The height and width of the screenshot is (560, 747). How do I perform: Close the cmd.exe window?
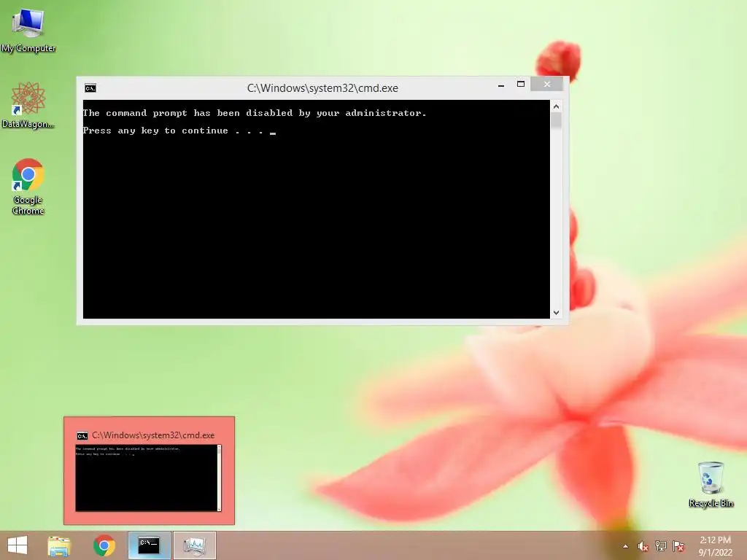[x=547, y=85]
